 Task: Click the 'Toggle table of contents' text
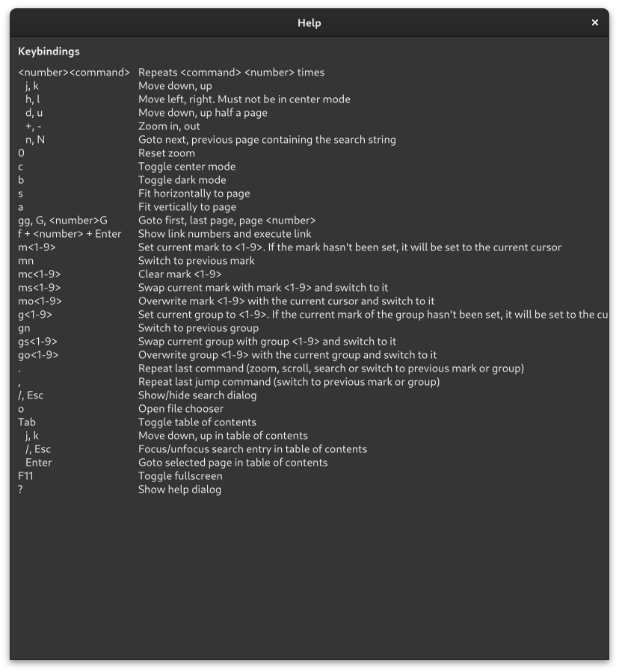[x=197, y=422]
